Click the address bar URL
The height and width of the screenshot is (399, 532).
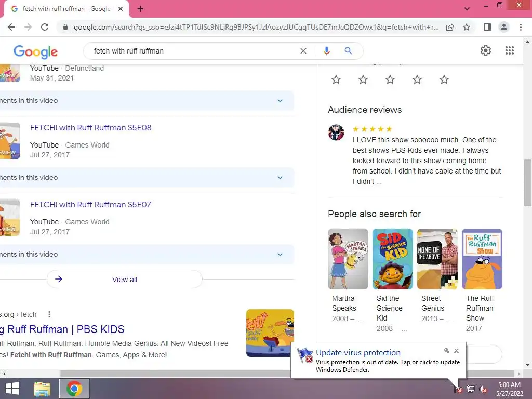(x=256, y=27)
